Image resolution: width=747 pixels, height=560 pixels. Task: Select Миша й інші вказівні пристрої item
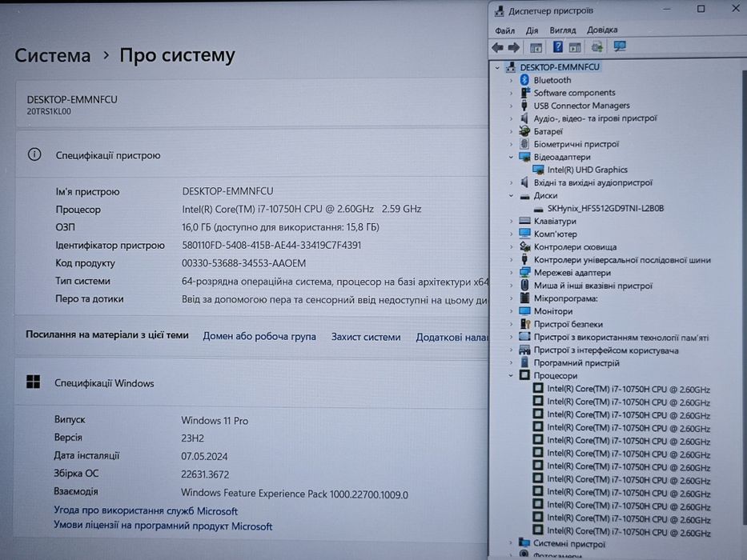[x=593, y=286]
